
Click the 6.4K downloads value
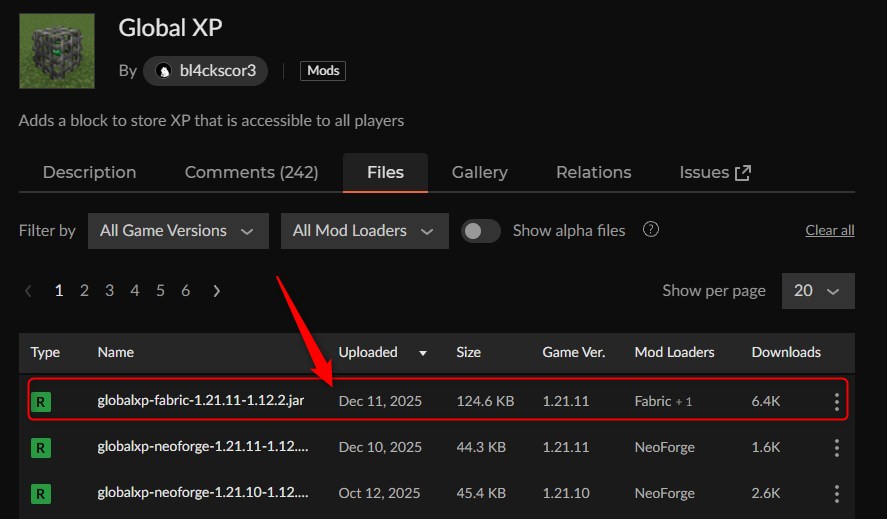(766, 401)
